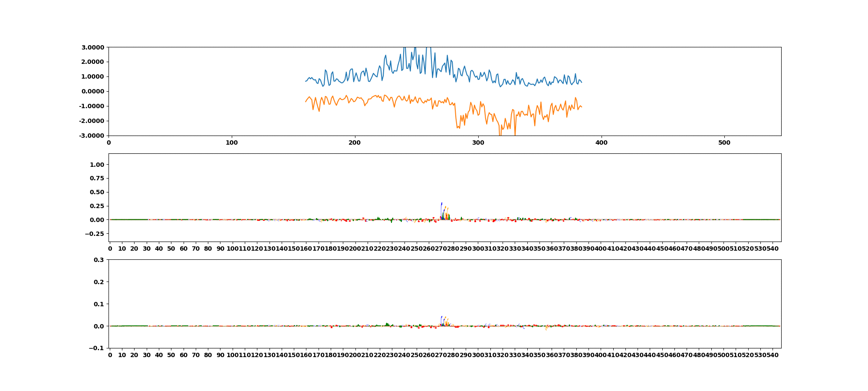Viewport: 868px width, 391px height.
Task: Select the 0.0000 y-axis label on top plot
Action: (92, 91)
